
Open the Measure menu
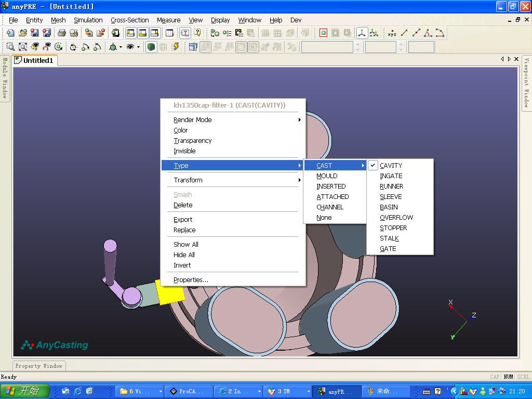tap(169, 20)
